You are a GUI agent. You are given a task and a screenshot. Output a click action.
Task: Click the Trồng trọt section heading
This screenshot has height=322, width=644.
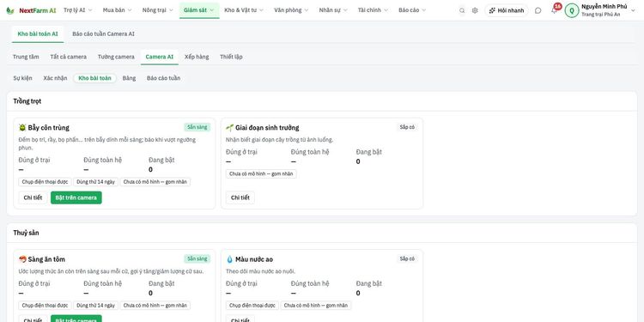click(27, 101)
